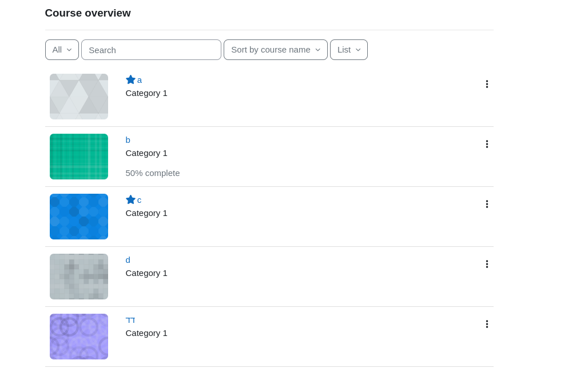
Task: Open course b link
Action: [x=128, y=140]
